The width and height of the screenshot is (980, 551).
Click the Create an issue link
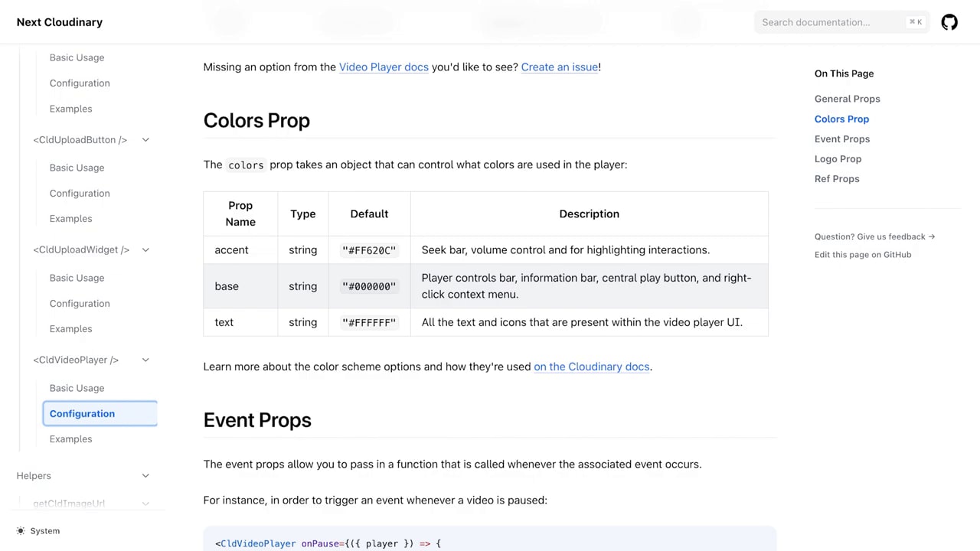pyautogui.click(x=560, y=67)
